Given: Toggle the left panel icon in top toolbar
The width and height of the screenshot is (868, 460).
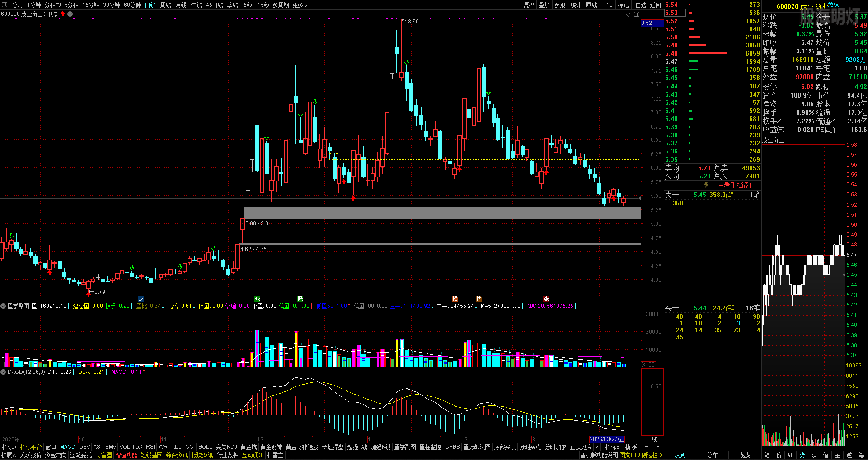Looking at the screenshot, I should (5, 5).
